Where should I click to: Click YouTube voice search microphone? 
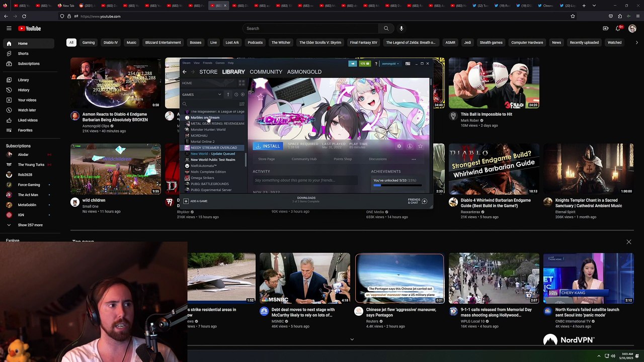[x=401, y=29]
